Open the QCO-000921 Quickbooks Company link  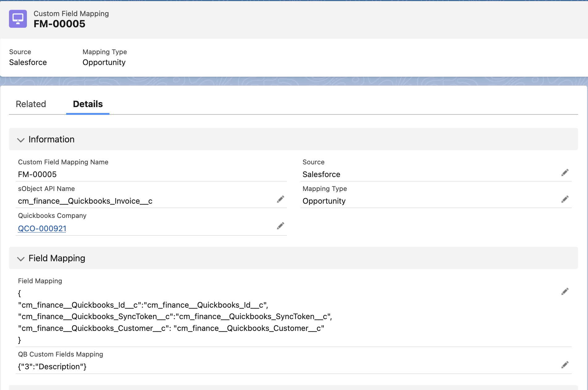42,228
